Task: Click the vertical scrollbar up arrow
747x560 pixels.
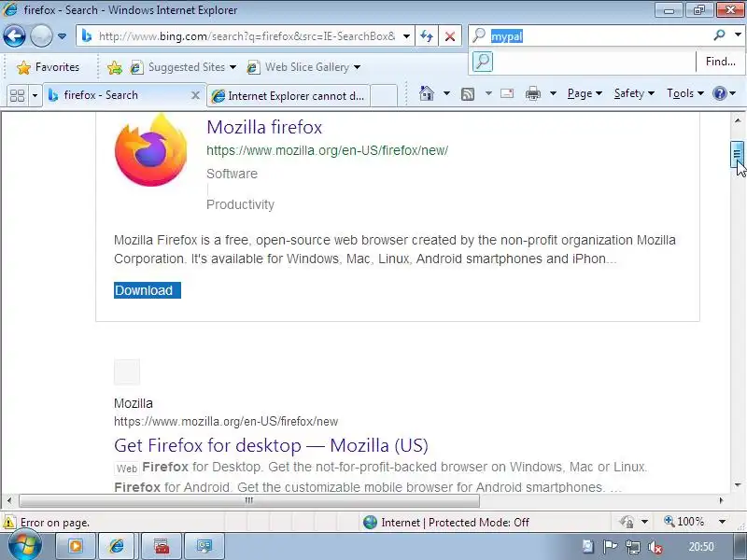Action: [x=737, y=120]
